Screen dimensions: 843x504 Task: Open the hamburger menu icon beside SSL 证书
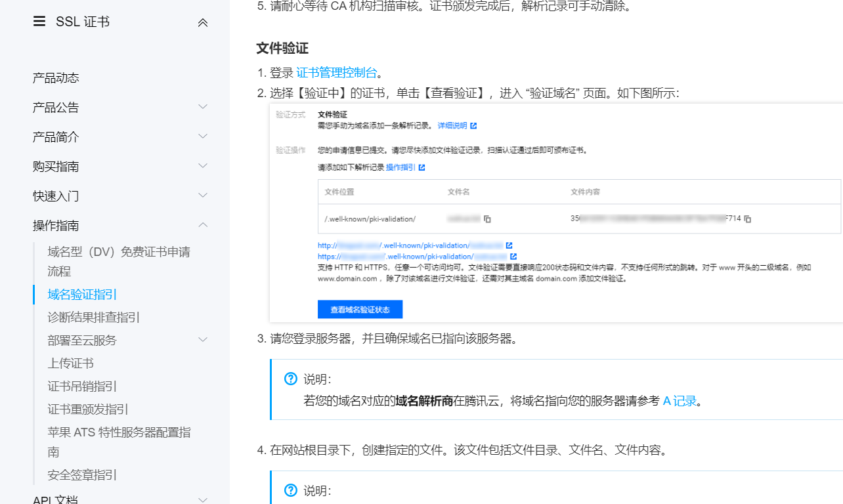pyautogui.click(x=38, y=21)
